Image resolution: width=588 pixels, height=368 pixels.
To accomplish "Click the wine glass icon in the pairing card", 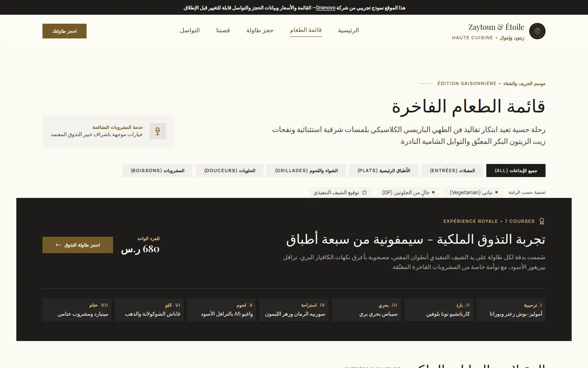I will pyautogui.click(x=158, y=131).
